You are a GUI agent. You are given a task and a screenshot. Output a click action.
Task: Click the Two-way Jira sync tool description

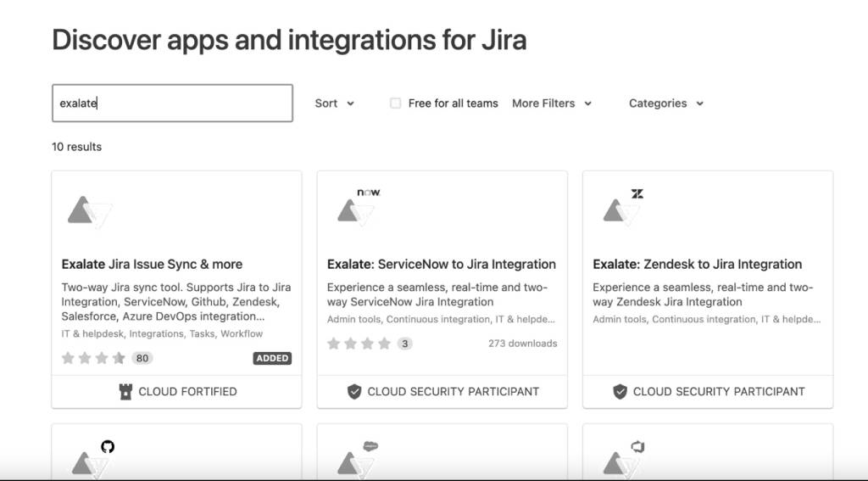176,302
